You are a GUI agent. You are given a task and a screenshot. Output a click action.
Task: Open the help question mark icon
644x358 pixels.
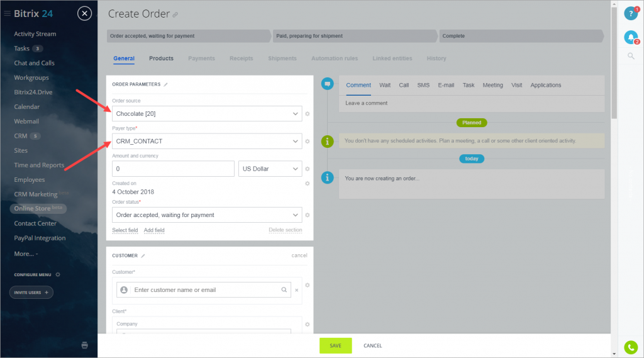(631, 14)
